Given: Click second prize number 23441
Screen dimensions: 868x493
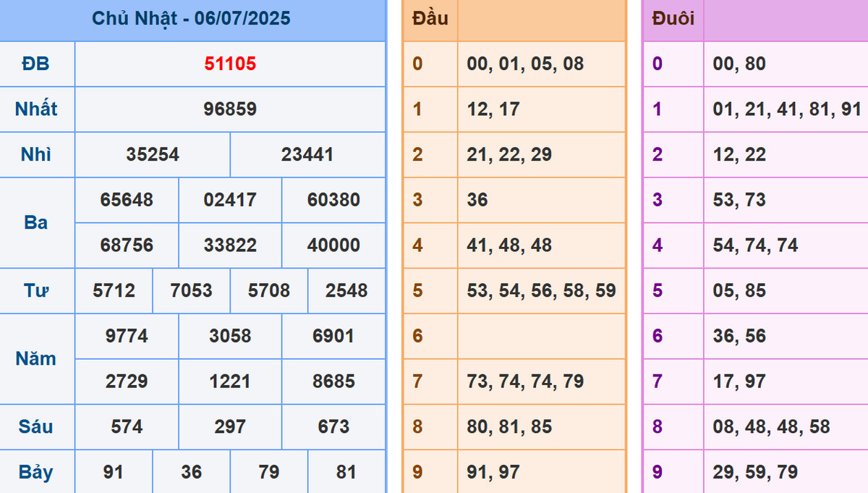Looking at the screenshot, I should (307, 155).
